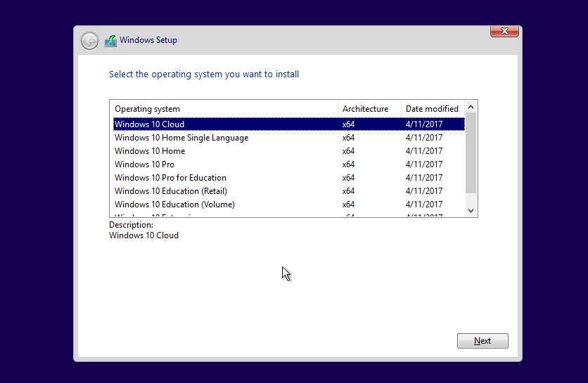Click the list scrollbar down arrow
The image size is (588, 383).
tap(471, 211)
